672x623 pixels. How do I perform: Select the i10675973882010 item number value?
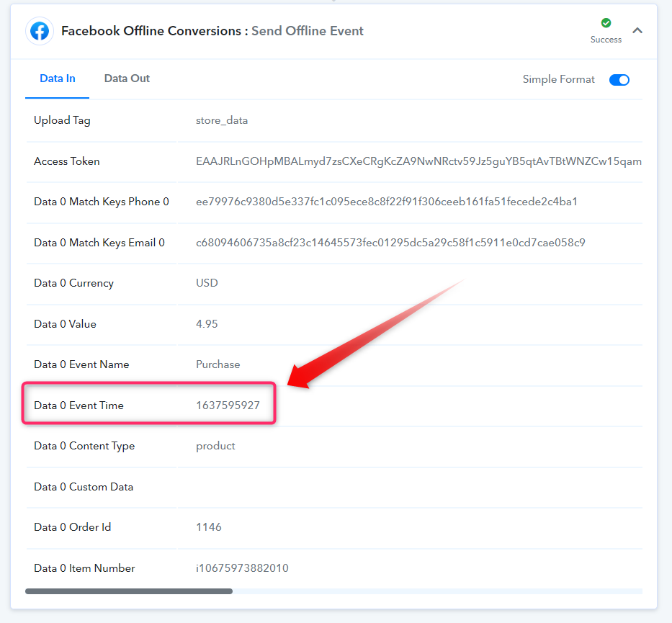tap(242, 568)
